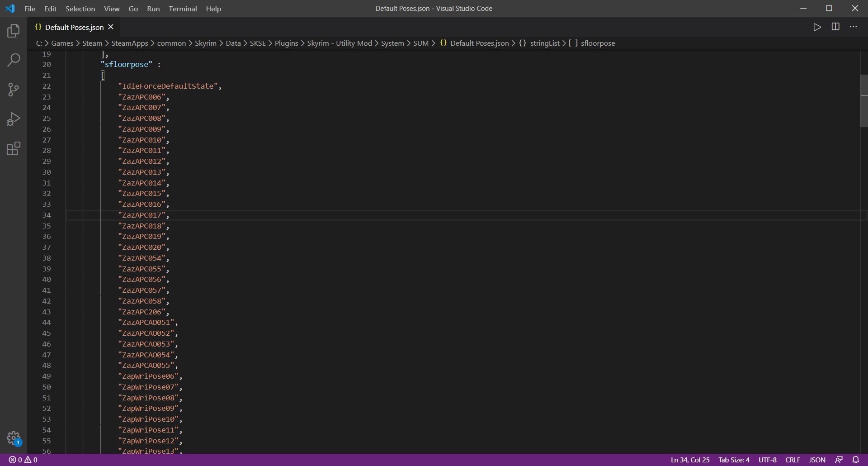Click the opening bracket on line 21

tap(103, 75)
